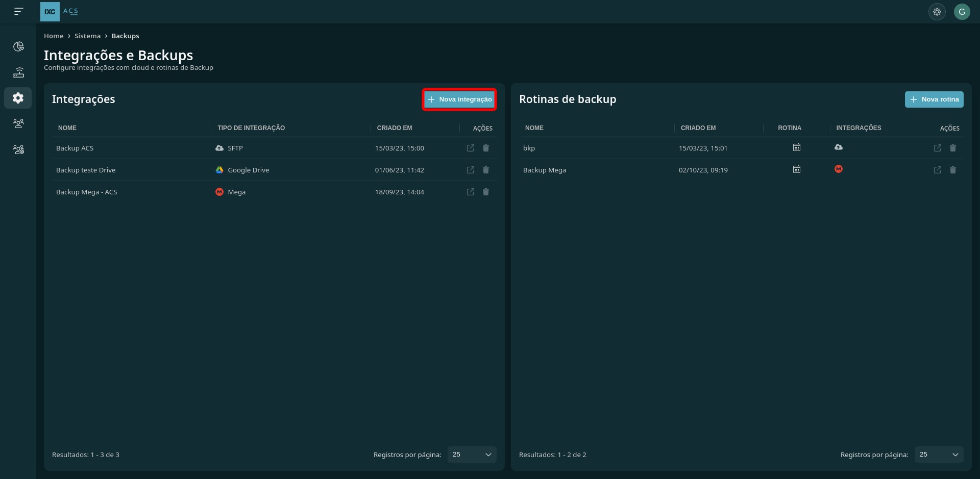
Task: Click the red Mega type icon
Action: click(x=219, y=192)
